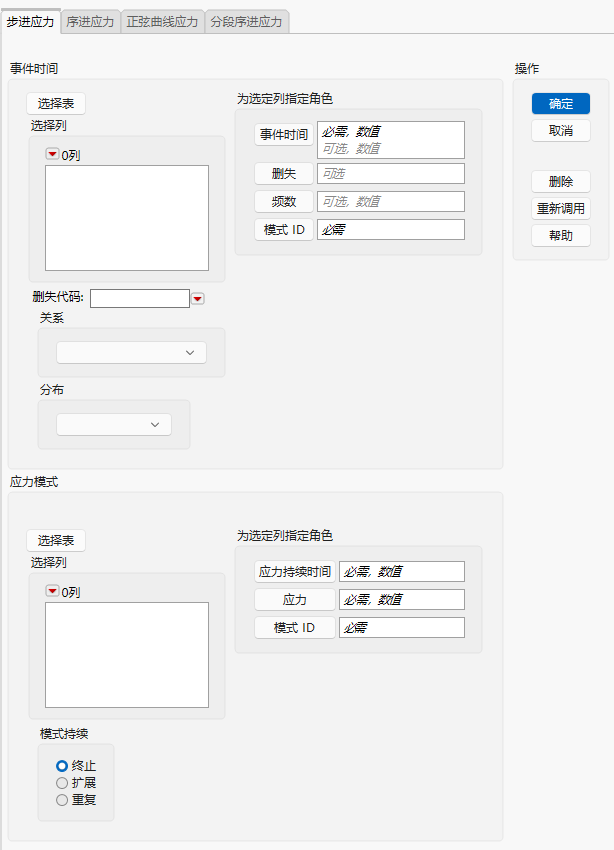Viewport: 614px width, 850px height.
Task: Switch to the 步进应力 tab
Action: click(30, 22)
